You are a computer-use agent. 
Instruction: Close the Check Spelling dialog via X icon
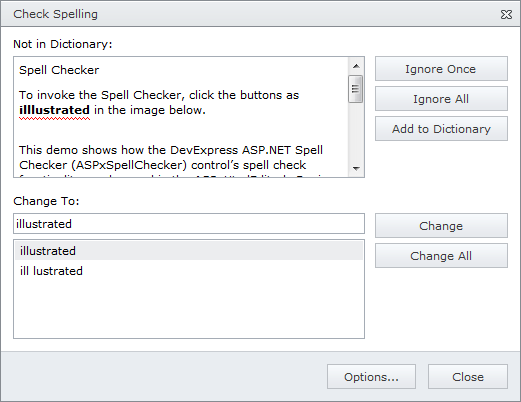[506, 14]
